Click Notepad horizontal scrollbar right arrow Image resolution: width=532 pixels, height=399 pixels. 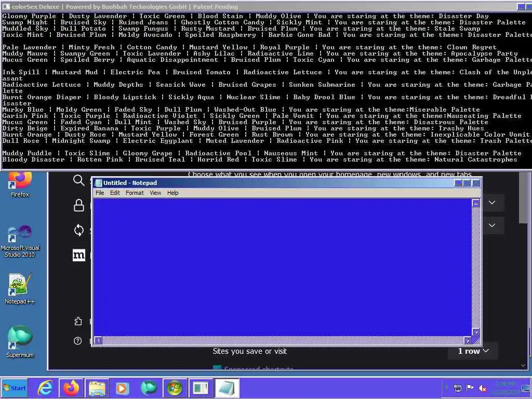pyautogui.click(x=468, y=340)
